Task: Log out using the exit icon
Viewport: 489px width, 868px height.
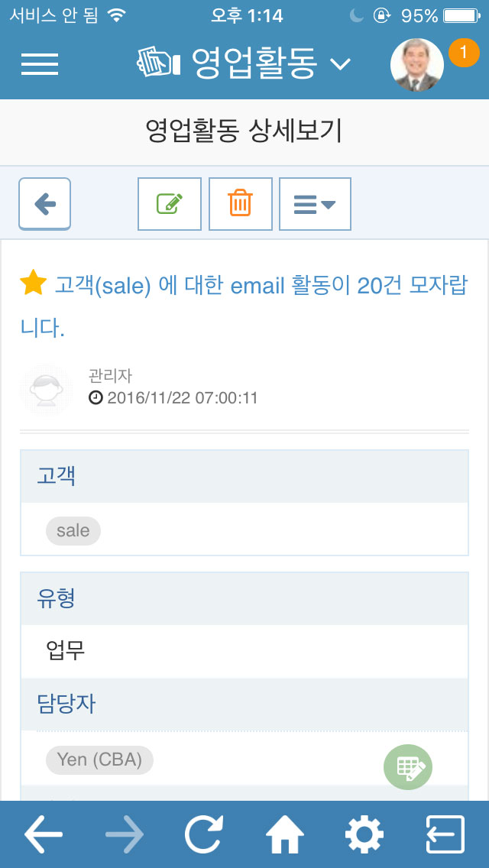Action: point(445,834)
